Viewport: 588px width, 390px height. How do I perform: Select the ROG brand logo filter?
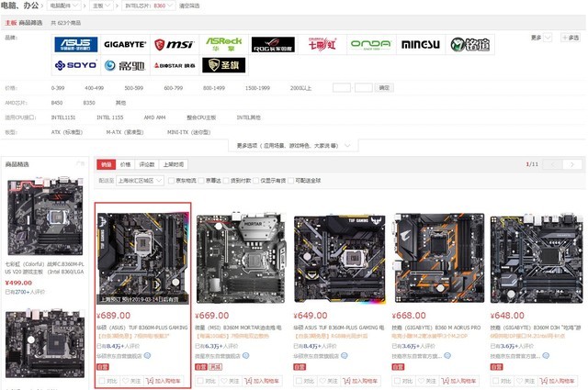point(273,44)
